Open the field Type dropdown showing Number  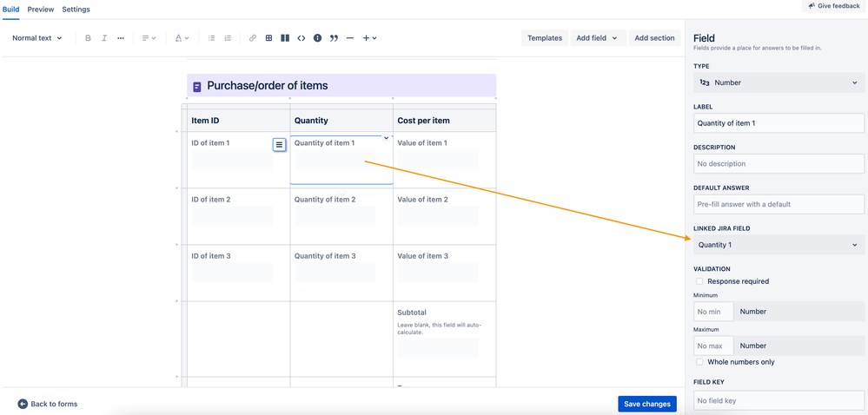click(779, 82)
